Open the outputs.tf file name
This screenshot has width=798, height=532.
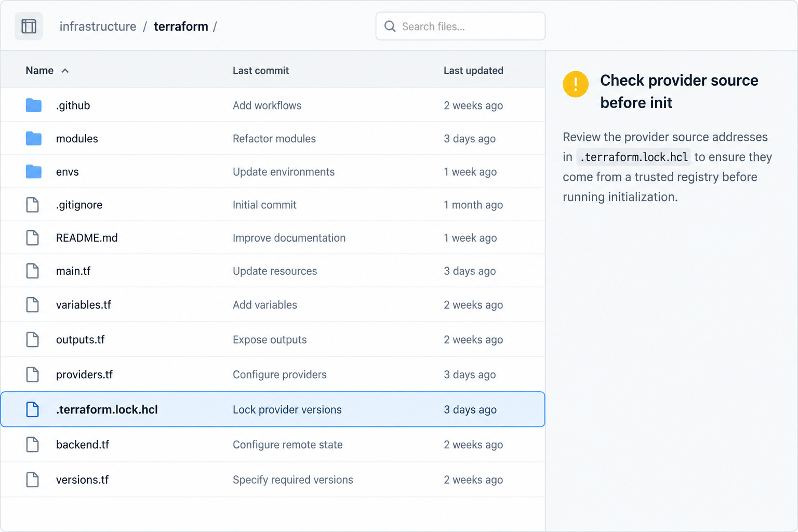80,340
